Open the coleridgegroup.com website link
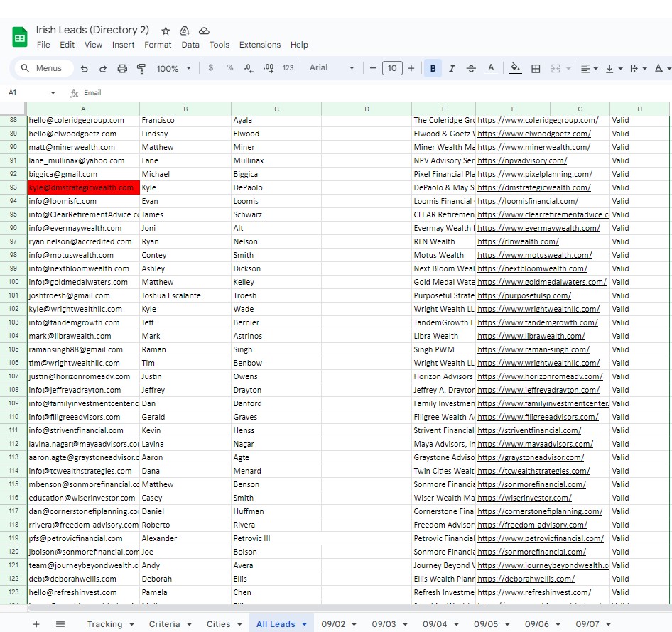 point(538,121)
